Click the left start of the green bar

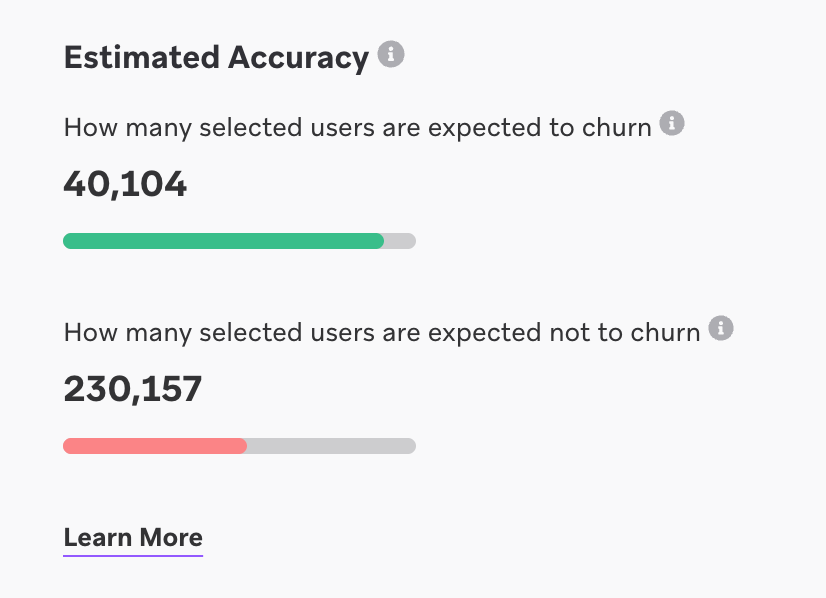[x=67, y=241]
